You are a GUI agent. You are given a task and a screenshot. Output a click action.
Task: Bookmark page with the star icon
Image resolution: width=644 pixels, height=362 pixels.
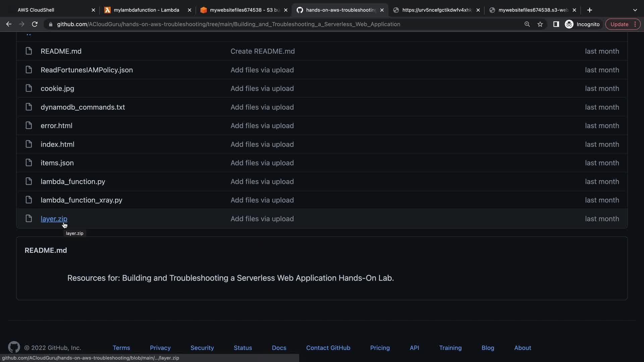[x=540, y=24]
